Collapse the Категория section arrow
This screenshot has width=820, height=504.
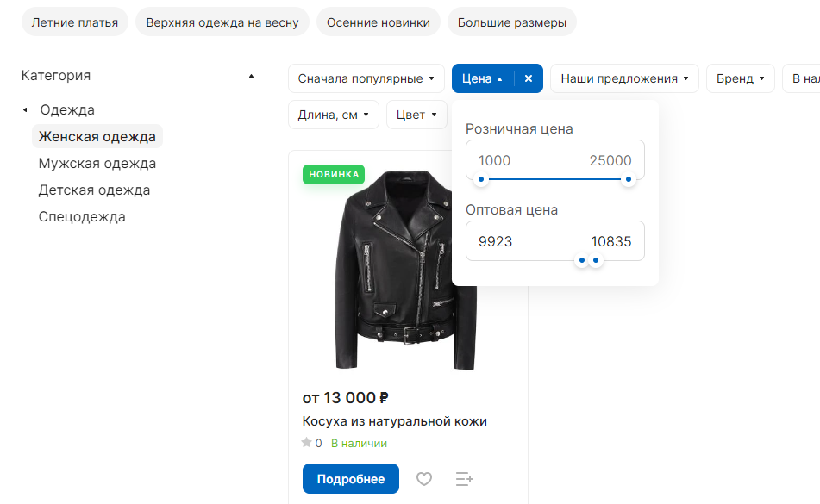pyautogui.click(x=251, y=77)
